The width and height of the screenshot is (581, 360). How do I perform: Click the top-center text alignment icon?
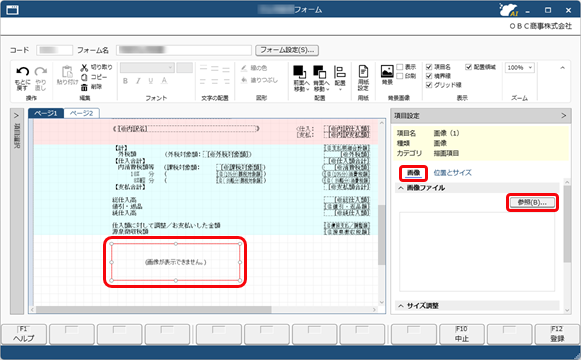click(215, 69)
